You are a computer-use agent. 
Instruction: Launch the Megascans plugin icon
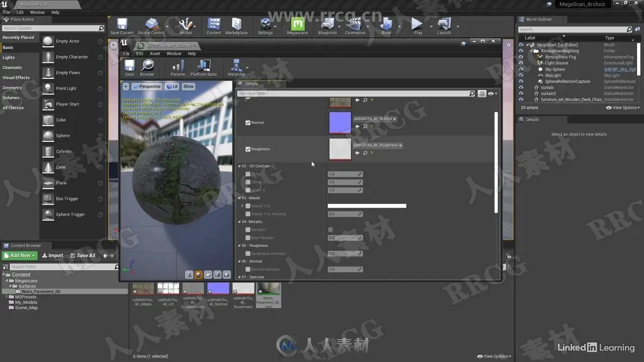(297, 27)
